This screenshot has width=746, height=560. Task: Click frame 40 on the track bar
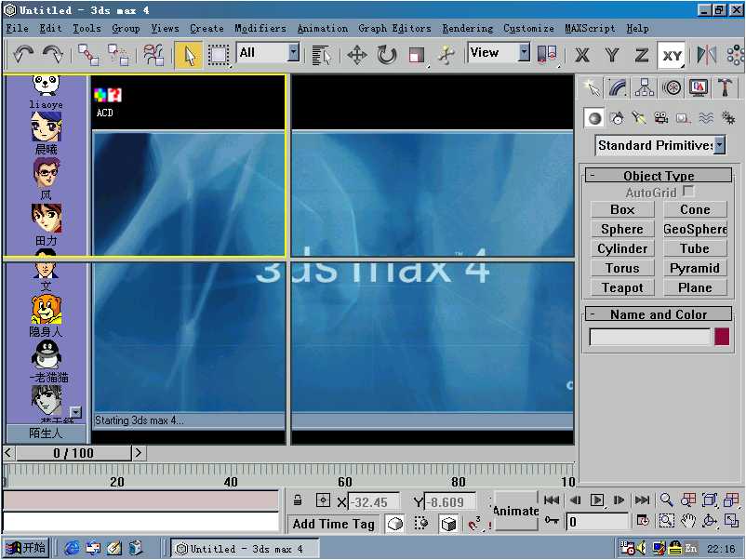[231, 482]
